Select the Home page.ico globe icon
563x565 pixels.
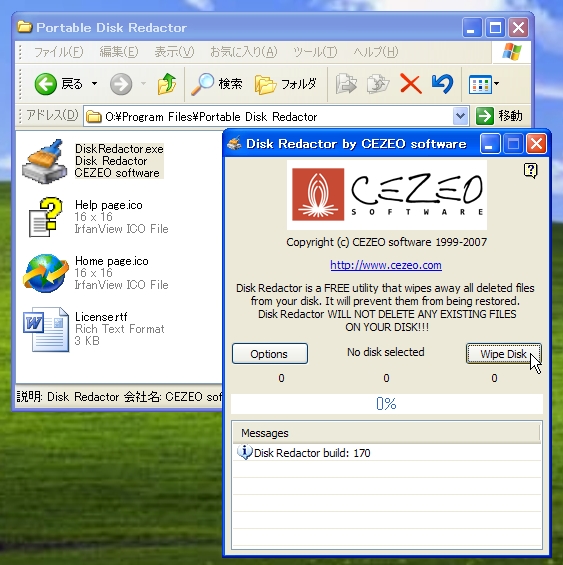pyautogui.click(x=45, y=273)
